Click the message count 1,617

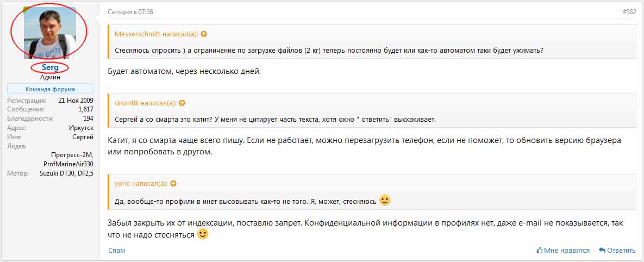86,109
